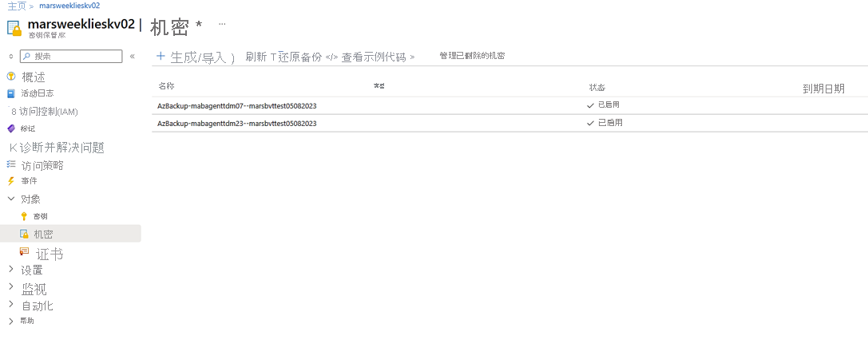Click the Certificates (证书) icon
The image size is (868, 359).
[24, 251]
